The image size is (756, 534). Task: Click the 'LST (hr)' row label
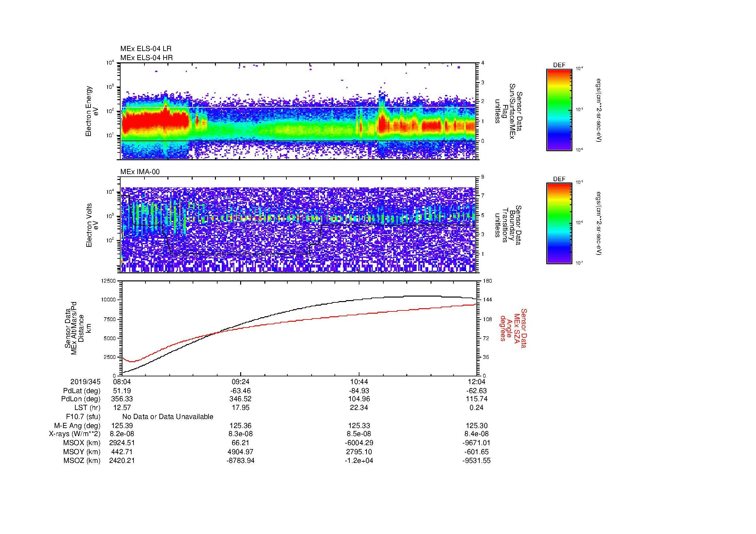(x=87, y=408)
